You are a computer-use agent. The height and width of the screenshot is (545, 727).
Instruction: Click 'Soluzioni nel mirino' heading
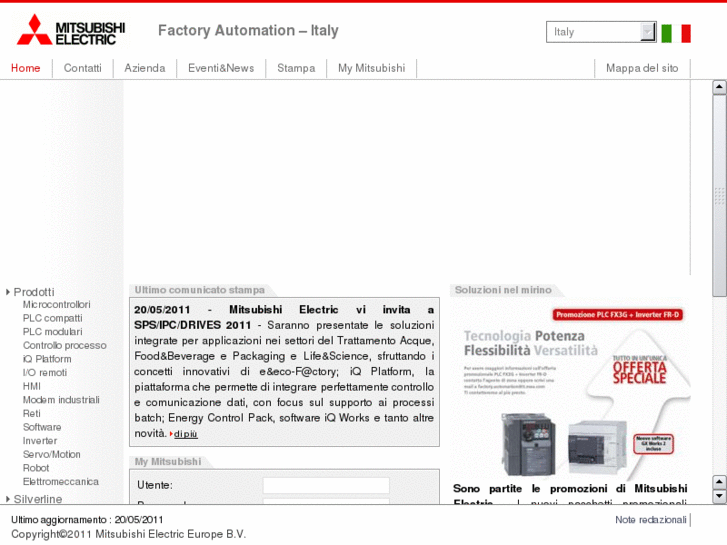(x=503, y=290)
